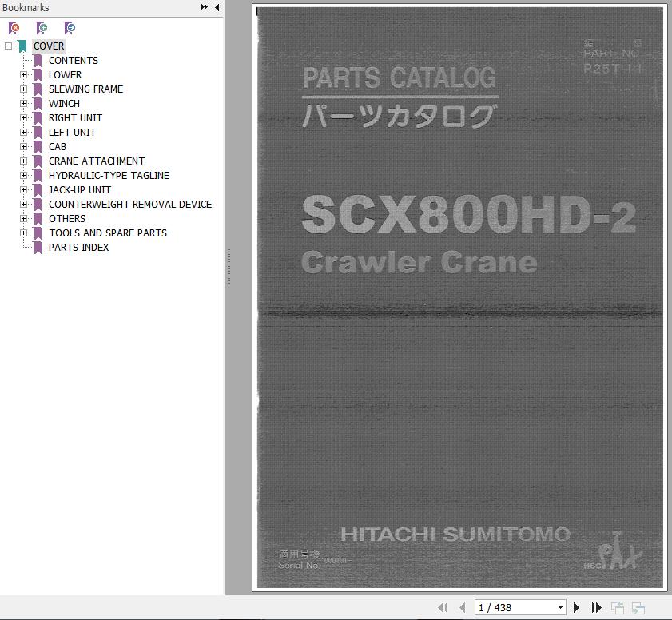Click the dotted splitter handle beside the Bookmarks panel

(229, 267)
